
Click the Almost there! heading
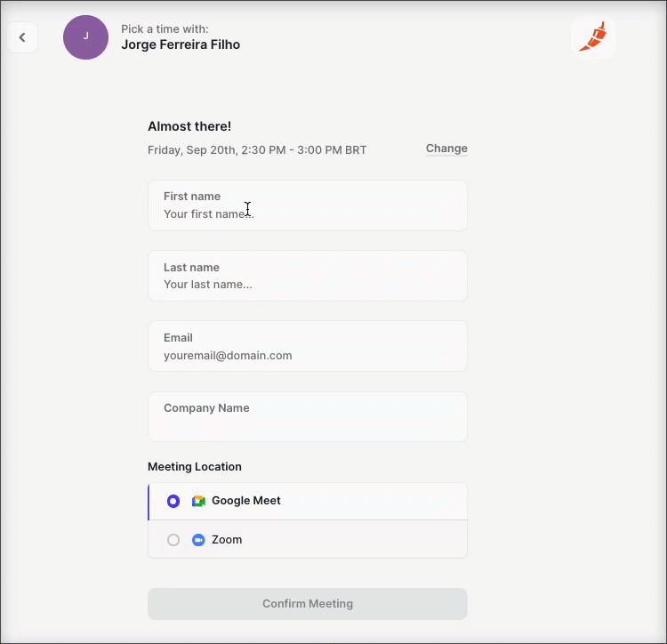(189, 126)
